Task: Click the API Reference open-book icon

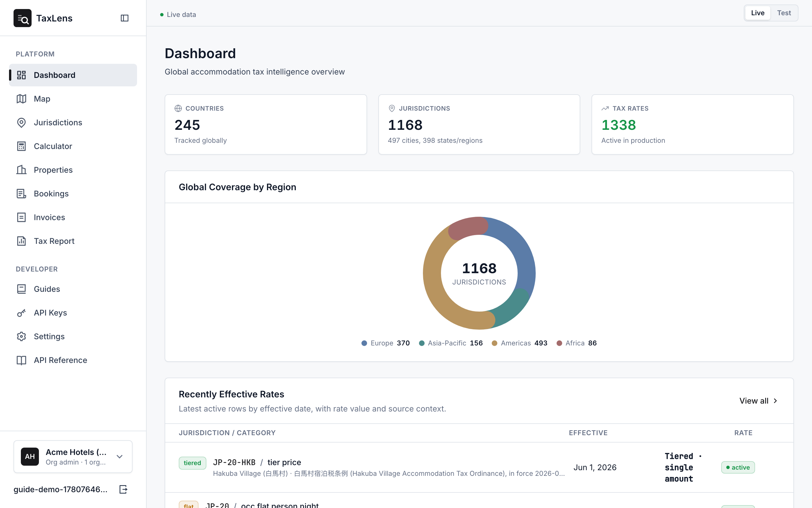Action: click(x=21, y=360)
